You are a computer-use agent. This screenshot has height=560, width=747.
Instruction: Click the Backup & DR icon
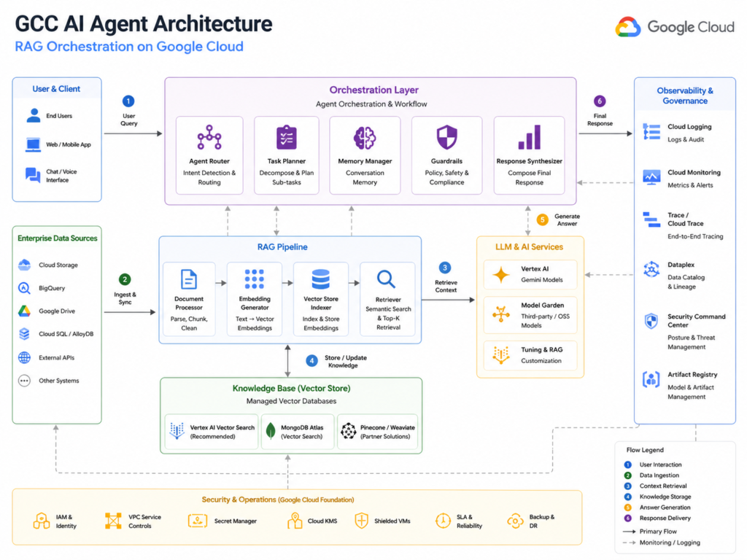pyautogui.click(x=515, y=521)
